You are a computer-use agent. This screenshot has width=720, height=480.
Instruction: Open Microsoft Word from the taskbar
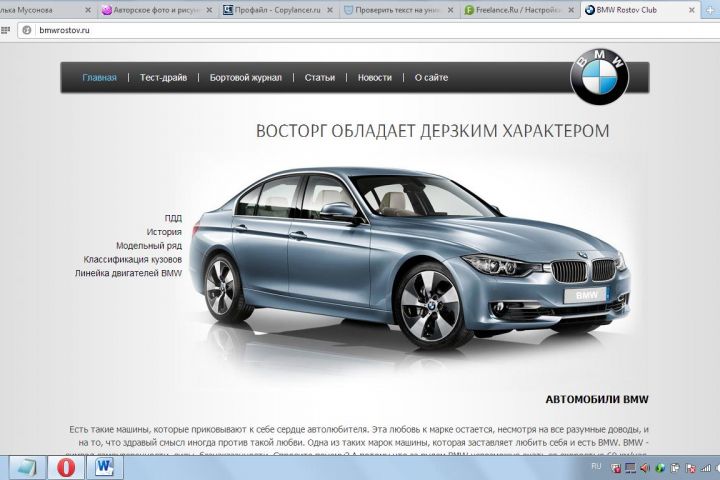pos(104,467)
